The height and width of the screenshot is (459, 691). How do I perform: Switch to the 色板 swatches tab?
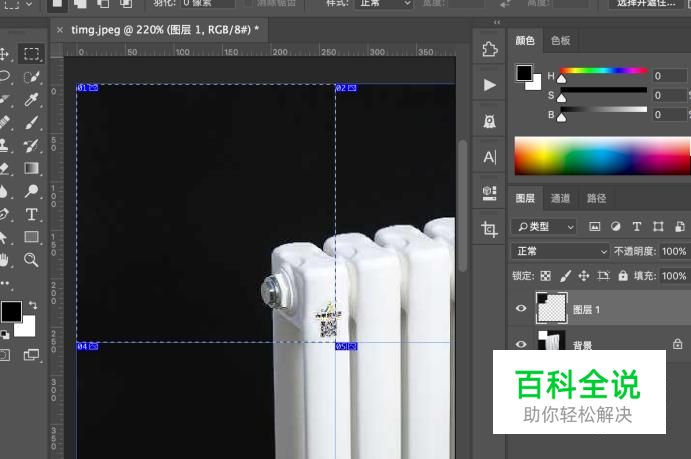pyautogui.click(x=561, y=41)
